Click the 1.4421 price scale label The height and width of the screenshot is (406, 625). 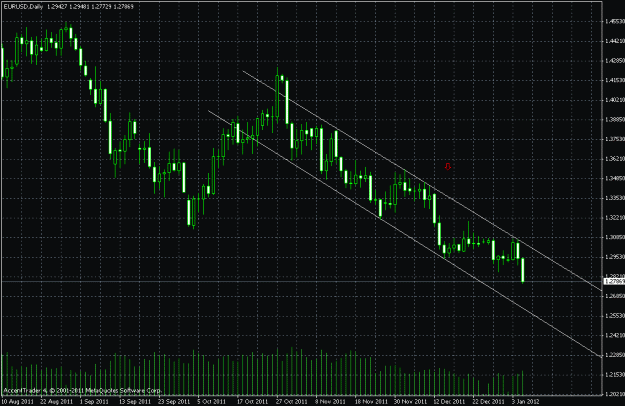click(x=615, y=41)
